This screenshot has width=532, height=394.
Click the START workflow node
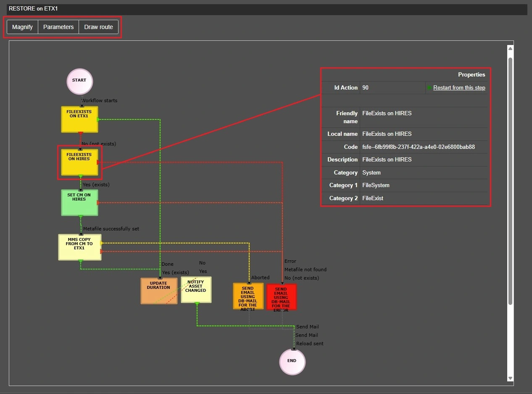[79, 81]
